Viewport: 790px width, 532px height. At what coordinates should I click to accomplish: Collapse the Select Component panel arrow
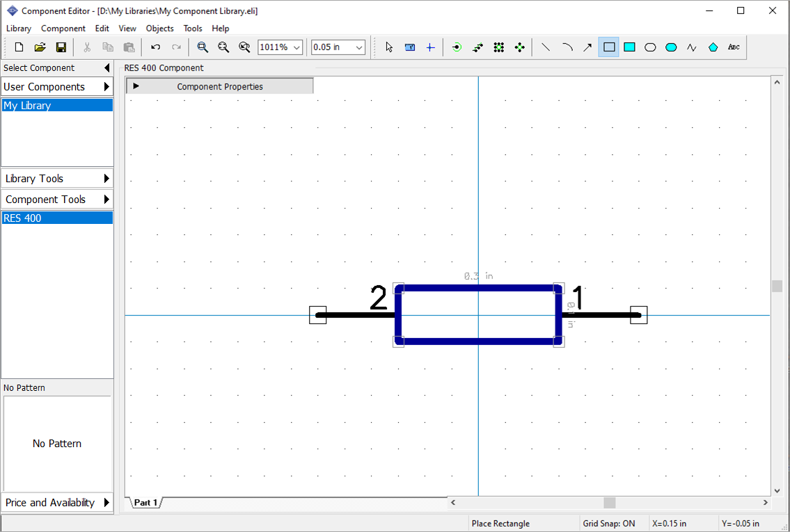point(106,68)
